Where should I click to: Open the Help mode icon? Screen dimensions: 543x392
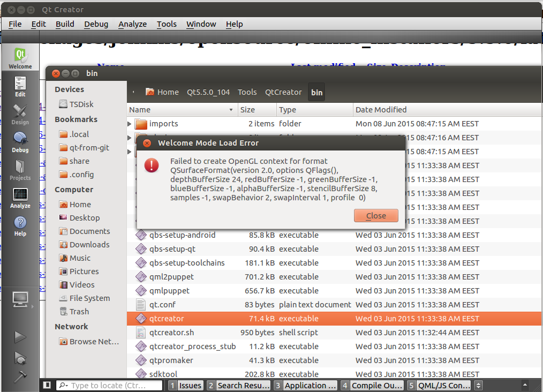pos(20,225)
